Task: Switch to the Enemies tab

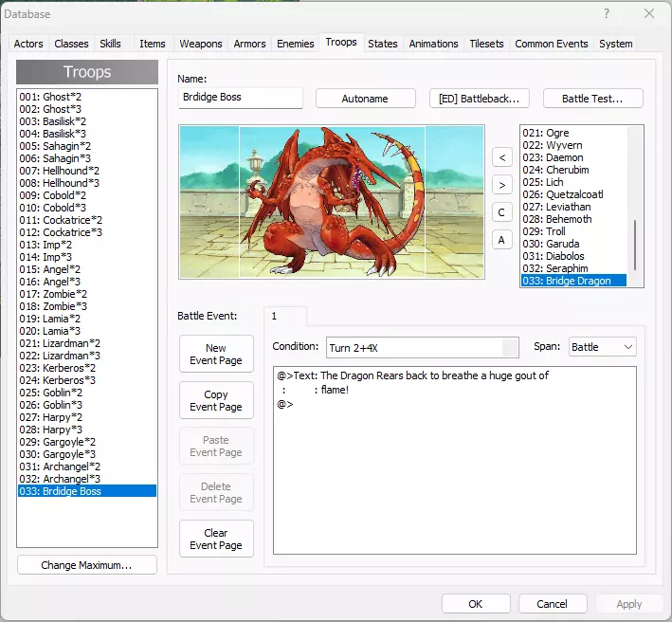Action: (295, 44)
